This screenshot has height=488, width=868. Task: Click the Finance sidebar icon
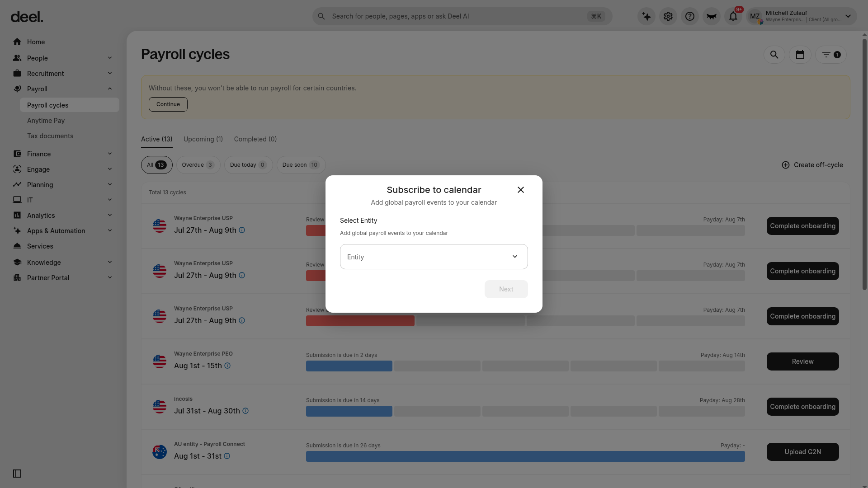(17, 154)
